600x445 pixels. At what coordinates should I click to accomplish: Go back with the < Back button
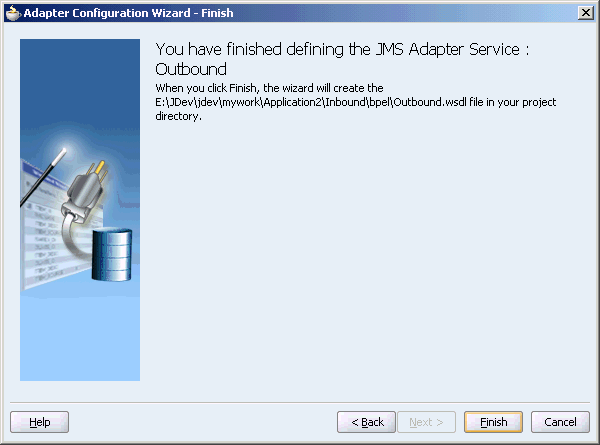pos(366,422)
